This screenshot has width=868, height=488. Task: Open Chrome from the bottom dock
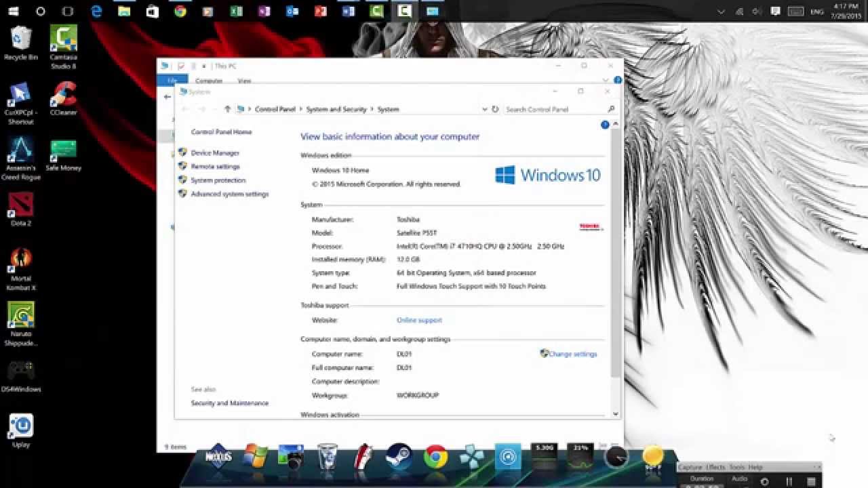(435, 457)
